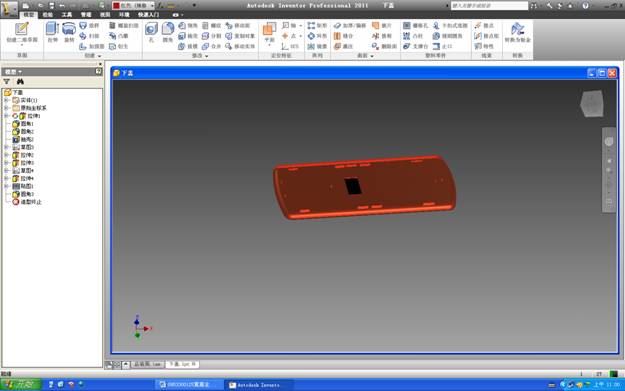Viewport: 625px width, 391px height.
Task: Choose the Shell (抽壳) tool in ribbon
Action: click(188, 36)
